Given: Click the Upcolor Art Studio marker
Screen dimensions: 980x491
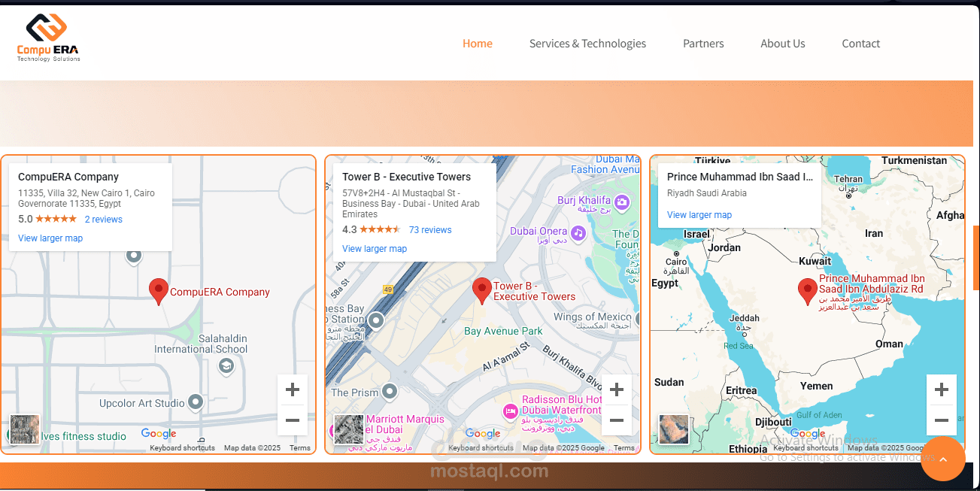Looking at the screenshot, I should (x=196, y=402).
